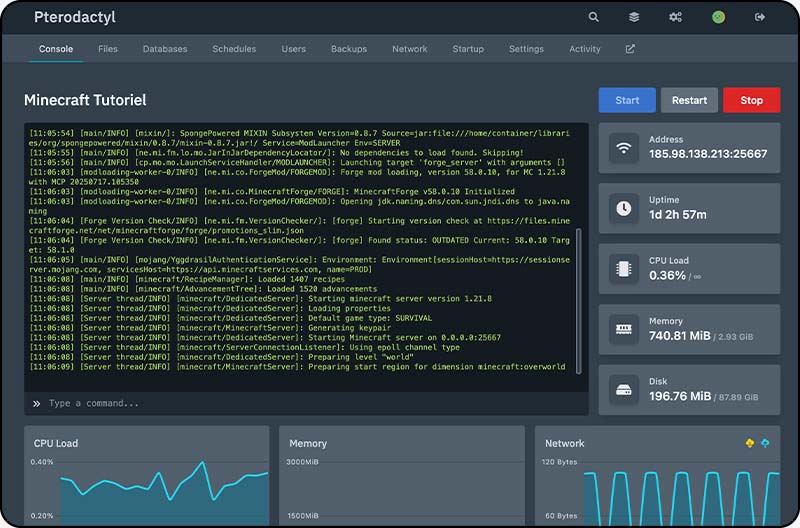
Task: Click the blue cloud upload icon in Network
Action: coord(765,443)
